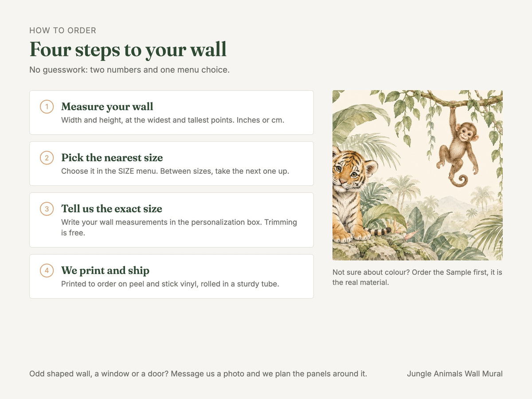Click the peel and stick vinyl description
Screen dimensions: 532x399
tap(170, 284)
